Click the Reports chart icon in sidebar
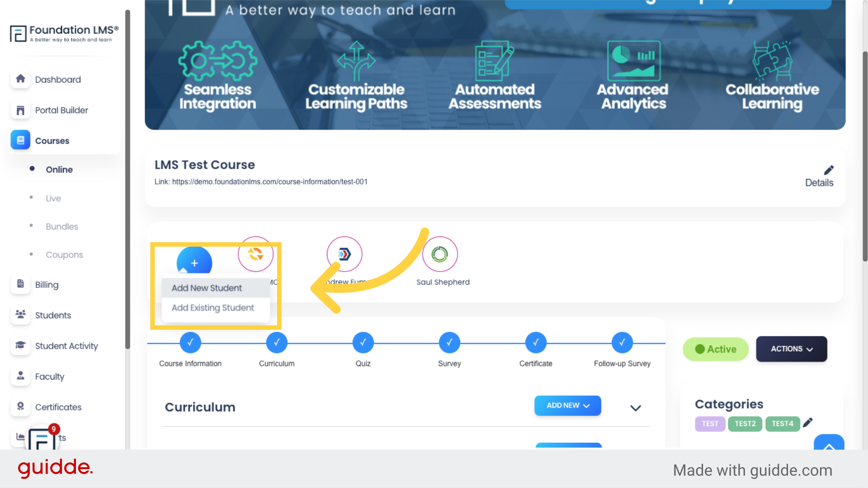Screen dimensions: 868x488 20,436
